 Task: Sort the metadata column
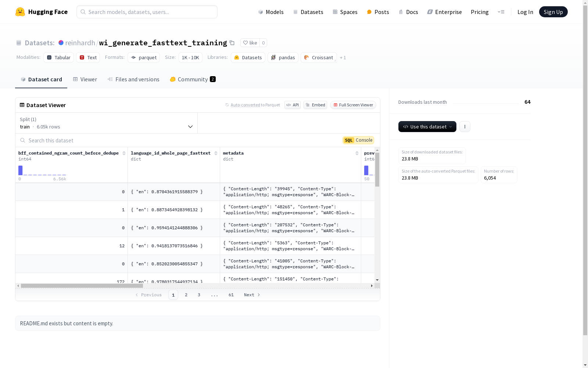click(357, 153)
